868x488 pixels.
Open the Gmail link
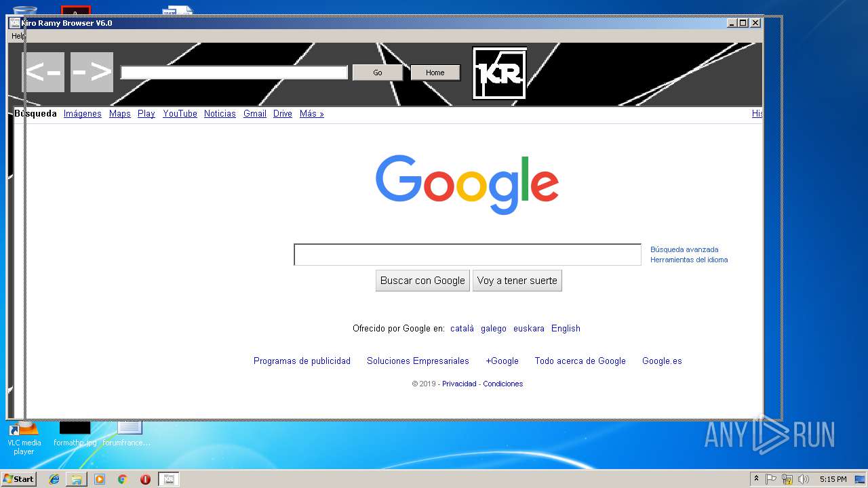click(x=255, y=114)
